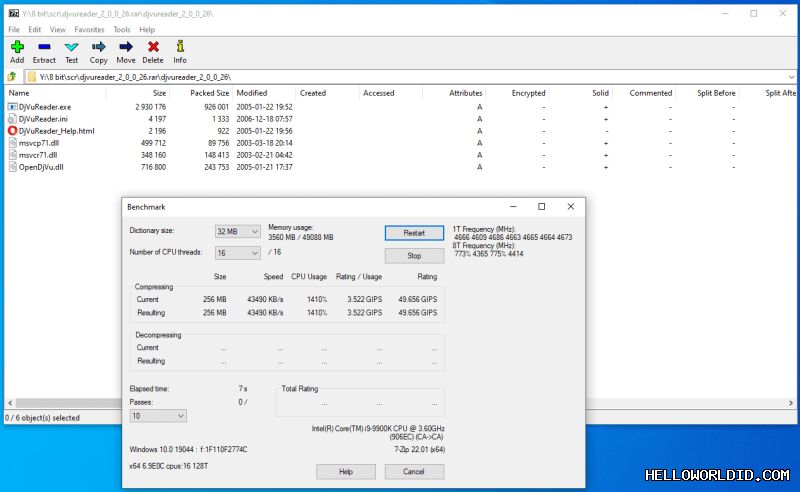The image size is (800, 492).
Task: Click the msvcr71.dll file icon
Action: pyautogui.click(x=13, y=155)
